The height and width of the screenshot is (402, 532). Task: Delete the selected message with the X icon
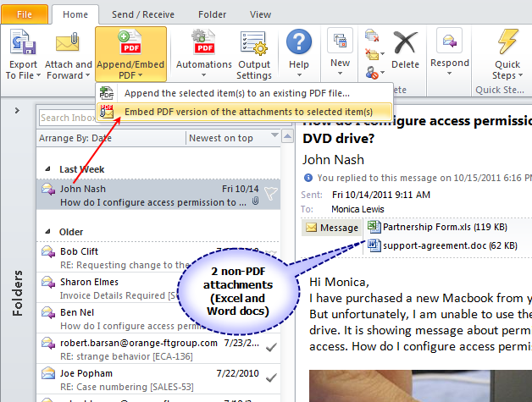coord(405,42)
